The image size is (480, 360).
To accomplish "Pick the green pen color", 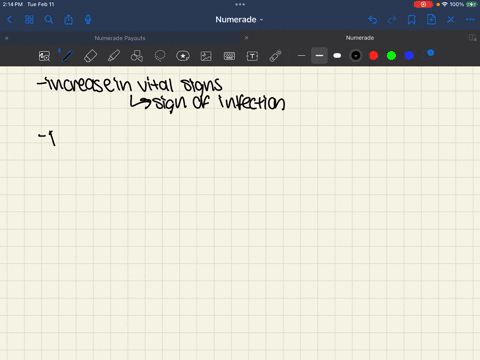I will [x=391, y=56].
